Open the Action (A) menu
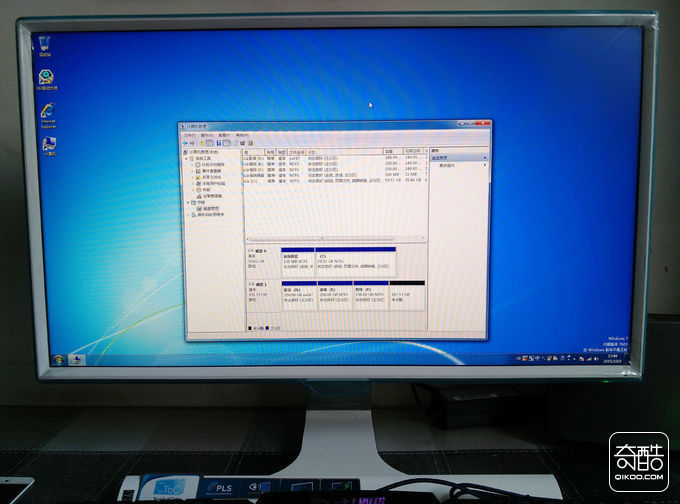The height and width of the screenshot is (504, 680). click(x=207, y=135)
